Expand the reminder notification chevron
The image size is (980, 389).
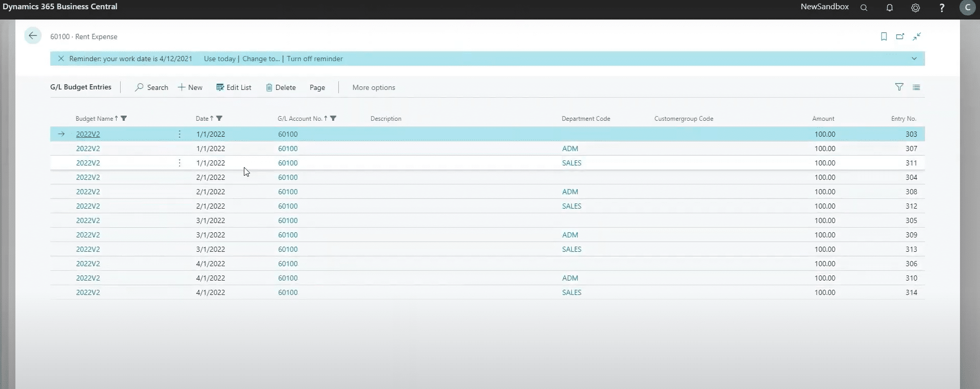[x=914, y=59]
